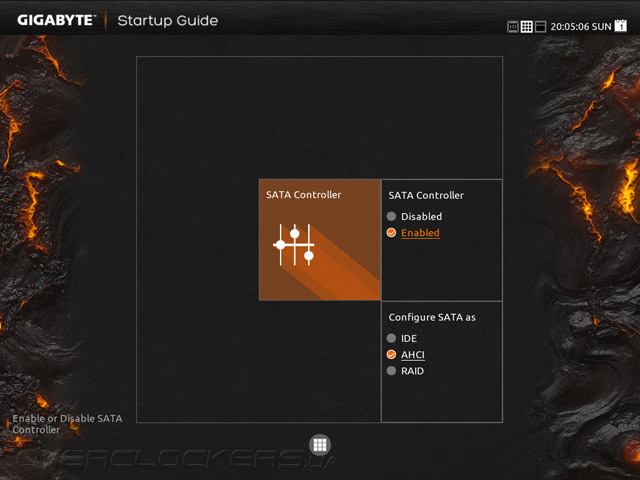This screenshot has height=480, width=640.
Task: Configure SATA as IDE
Action: tap(402, 338)
